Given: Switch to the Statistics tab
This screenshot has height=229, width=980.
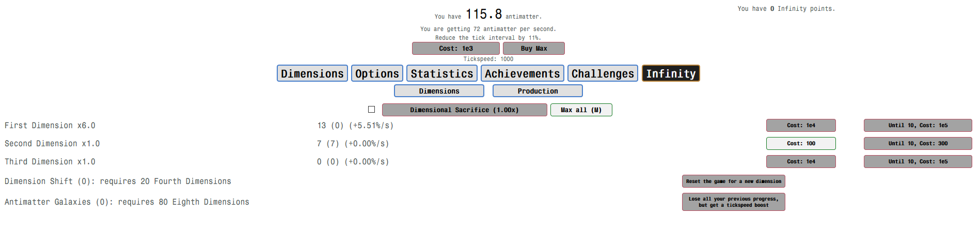Looking at the screenshot, I should click(x=442, y=73).
